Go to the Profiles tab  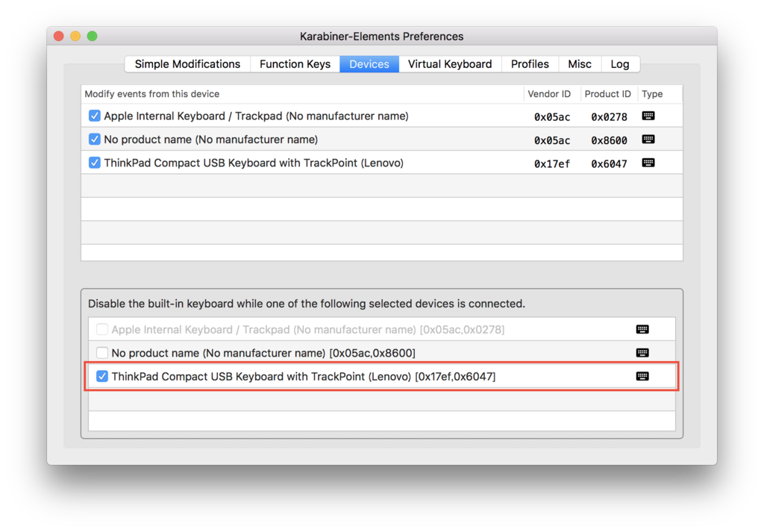(x=530, y=64)
